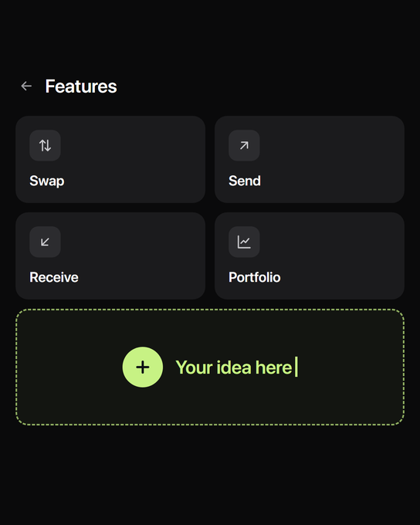The width and height of the screenshot is (420, 525).
Task: Select the Receive label text
Action: [x=54, y=277]
